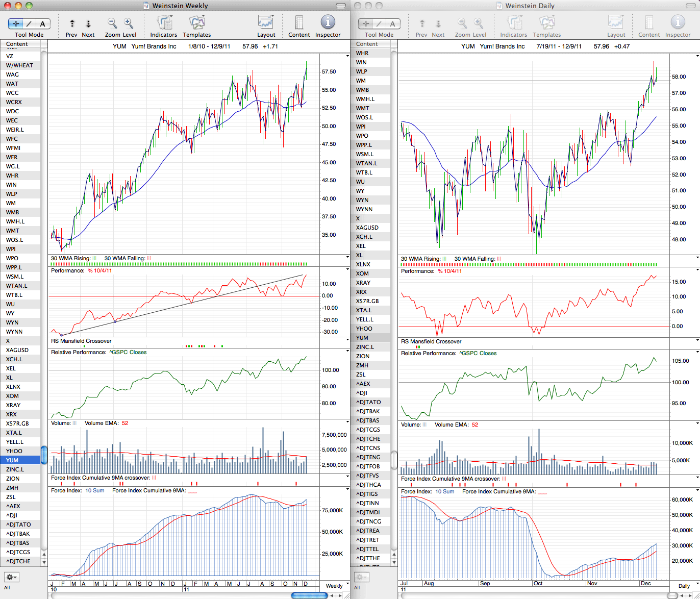Go to previous symbol in Weekly window
This screenshot has width=700, height=599.
coord(72,23)
